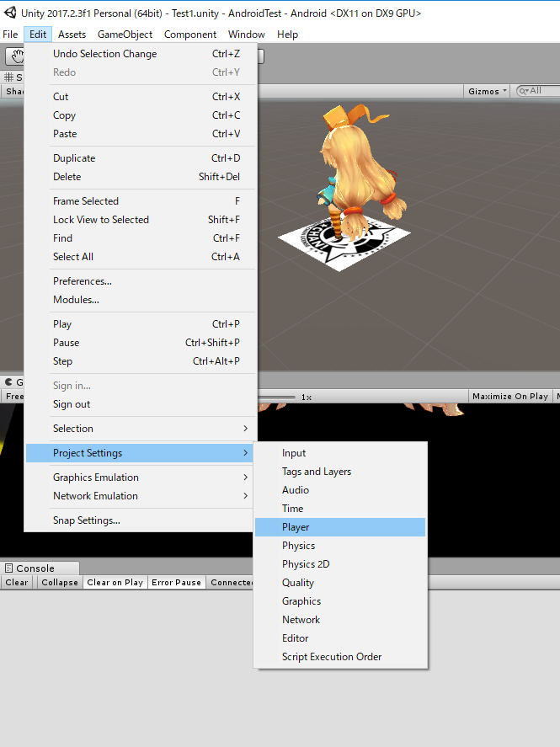Choose Find in the Edit menu
560x747 pixels.
click(x=141, y=238)
